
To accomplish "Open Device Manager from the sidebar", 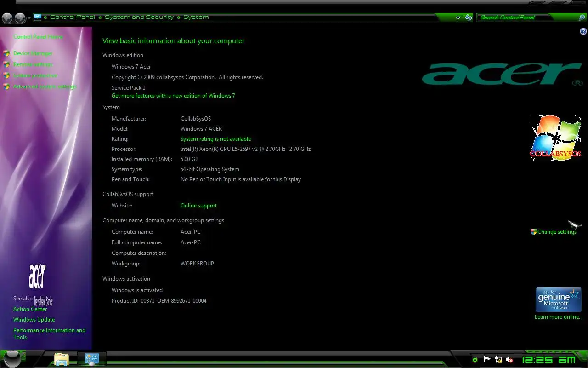I will [x=33, y=53].
